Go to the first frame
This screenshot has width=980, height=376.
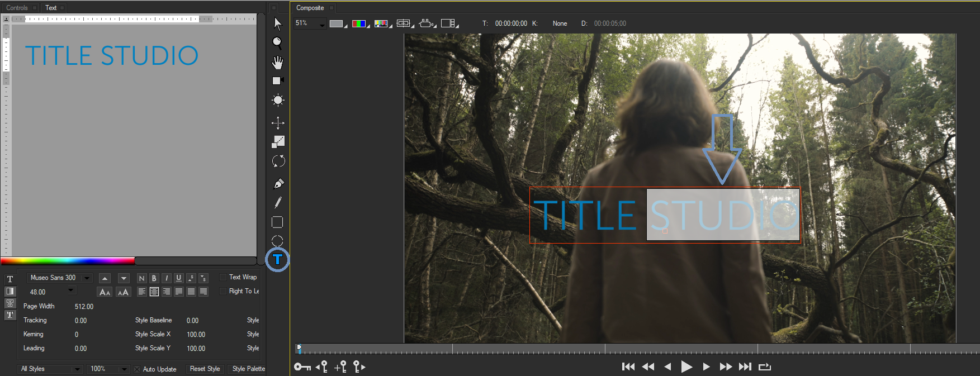pyautogui.click(x=628, y=367)
